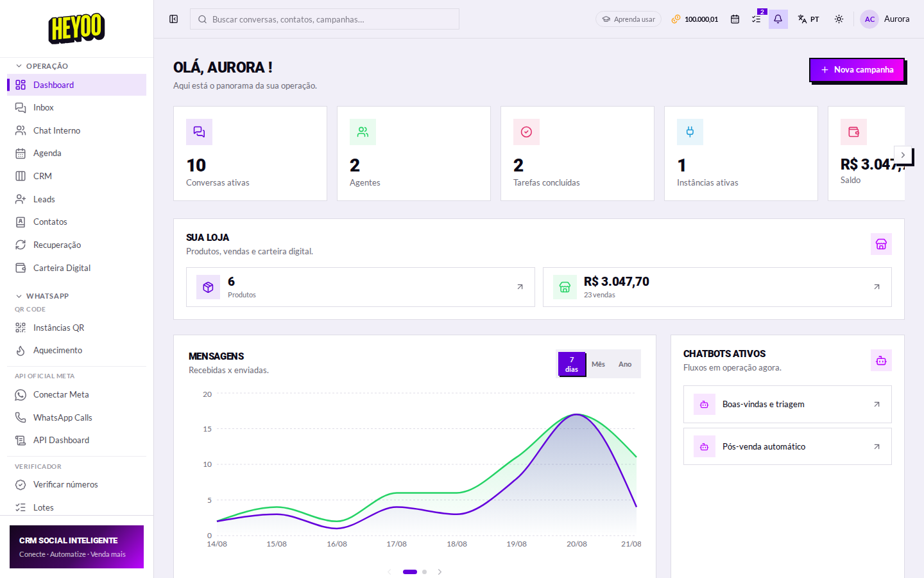
Task: Click the chatbot icon in Chatbots Ativos
Action: pyautogui.click(x=881, y=360)
